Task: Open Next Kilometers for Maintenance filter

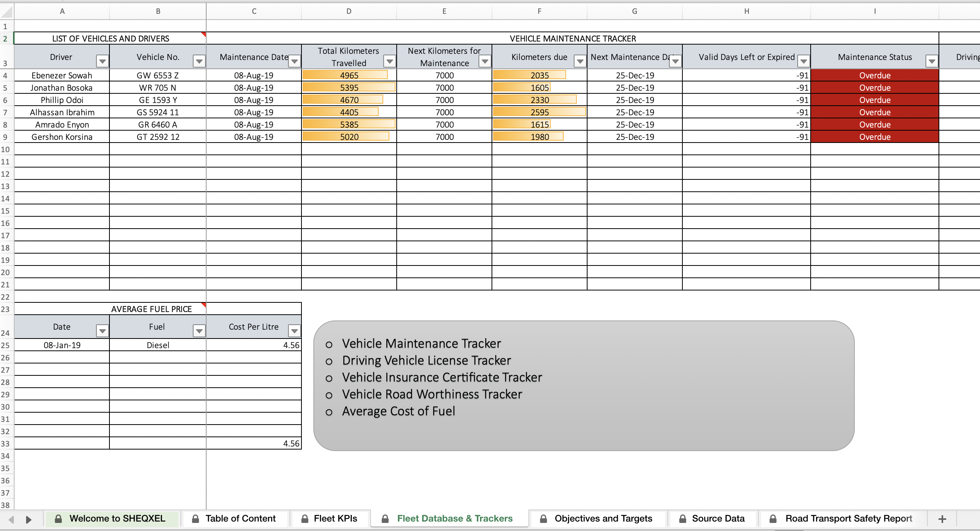Action: click(x=485, y=61)
